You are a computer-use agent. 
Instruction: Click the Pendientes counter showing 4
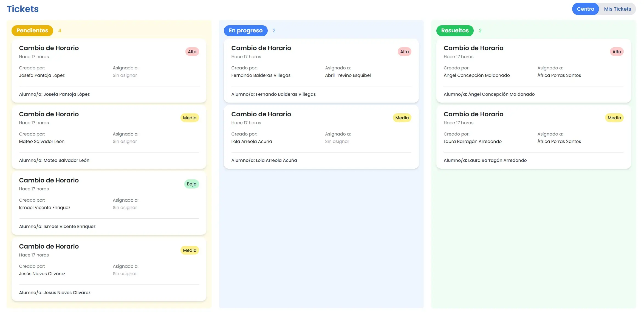tap(60, 30)
